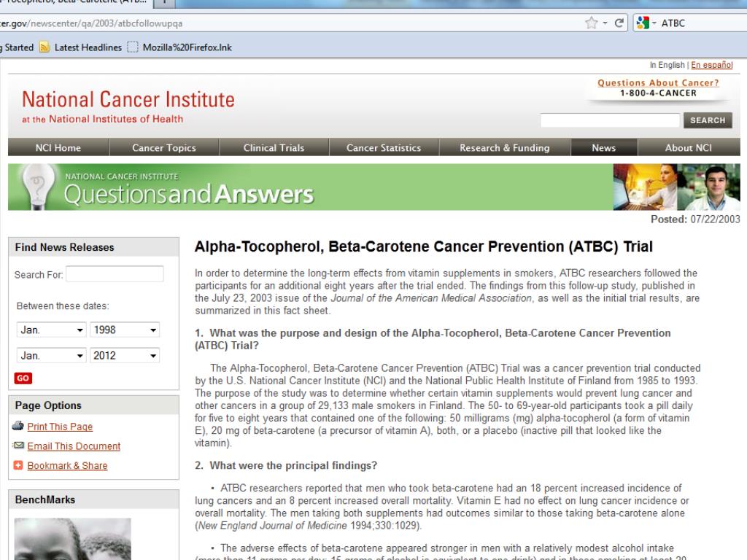Click the Email This Document envelope icon
Screen dimensions: 747x560
click(18, 446)
